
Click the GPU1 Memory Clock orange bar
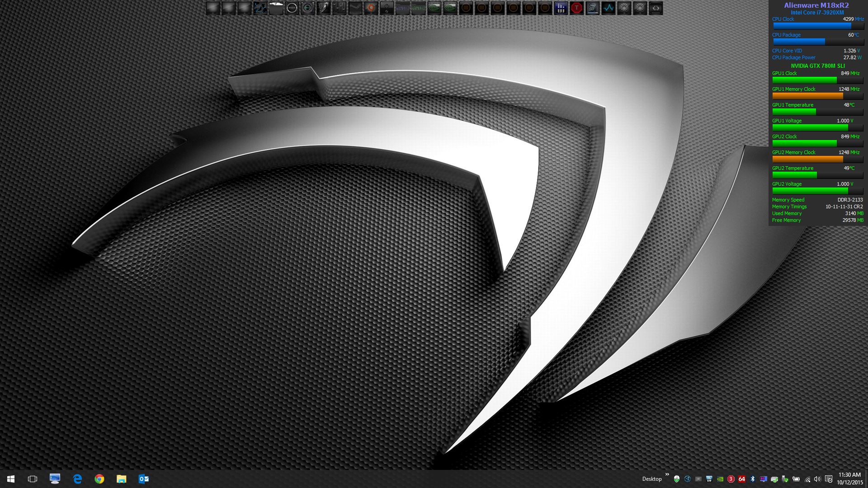817,96
